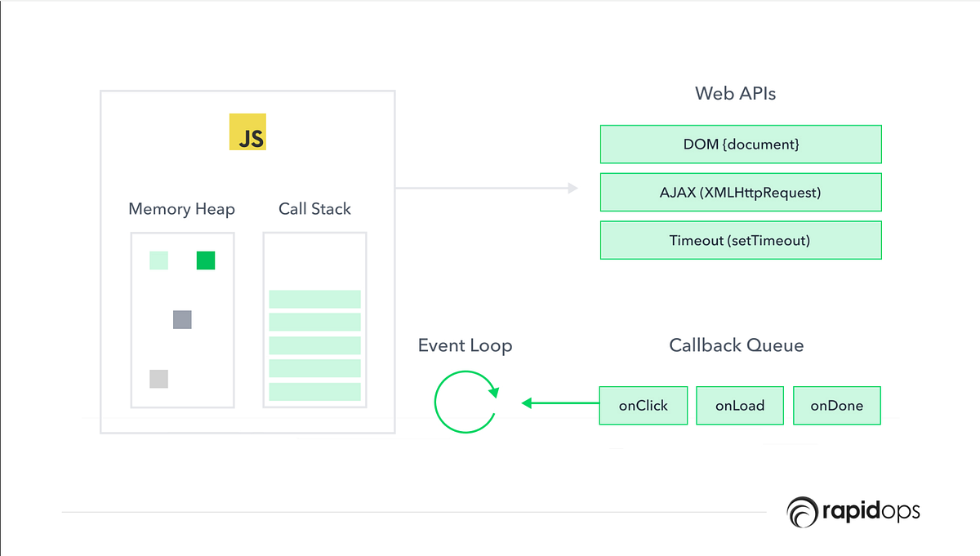980x556 pixels.
Task: Click the arrow pointing to Web APIs
Action: [x=486, y=187]
